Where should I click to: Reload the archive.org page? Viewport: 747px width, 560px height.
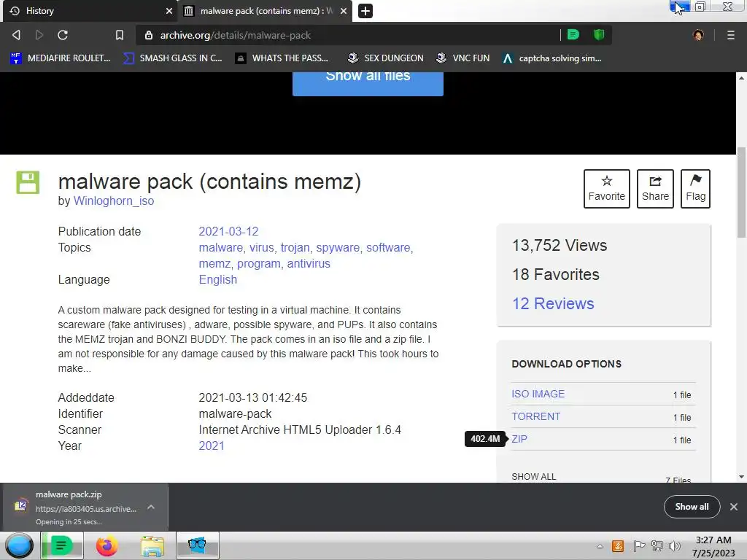pyautogui.click(x=63, y=35)
